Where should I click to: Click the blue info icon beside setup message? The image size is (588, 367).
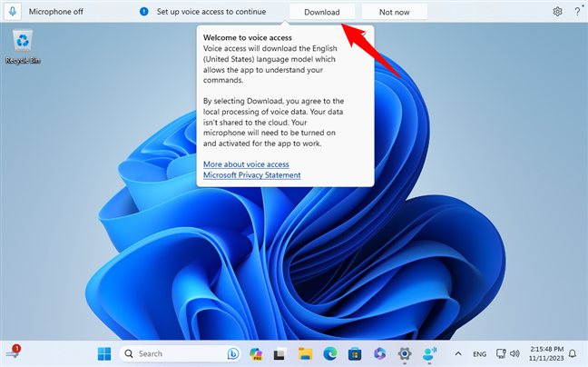tap(144, 12)
